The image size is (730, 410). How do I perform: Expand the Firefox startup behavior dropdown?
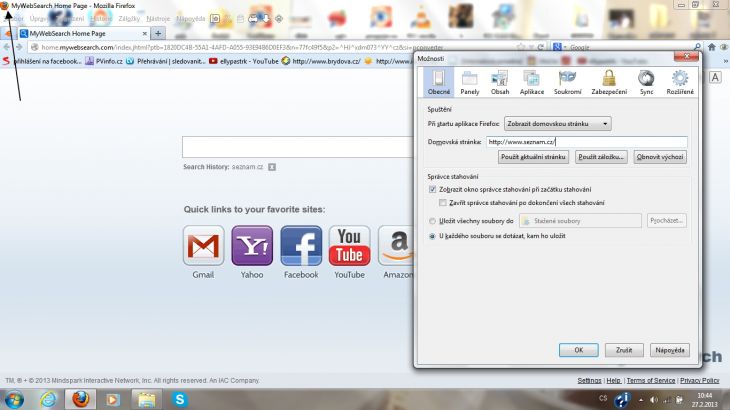point(557,124)
